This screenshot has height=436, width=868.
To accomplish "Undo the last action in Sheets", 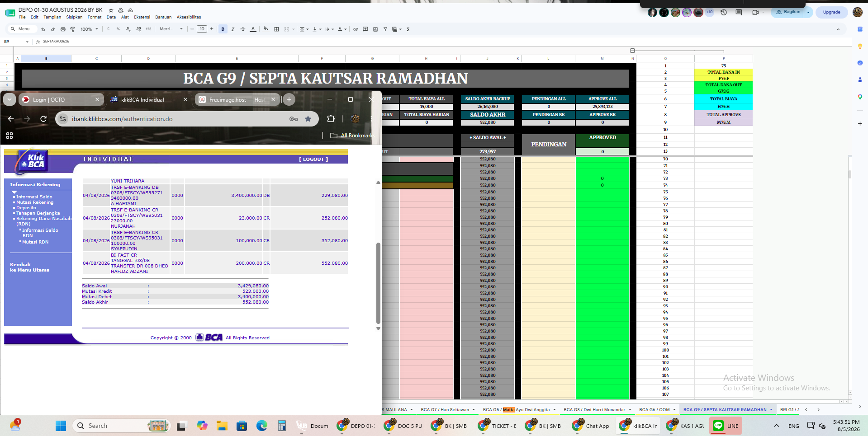I will coord(43,29).
